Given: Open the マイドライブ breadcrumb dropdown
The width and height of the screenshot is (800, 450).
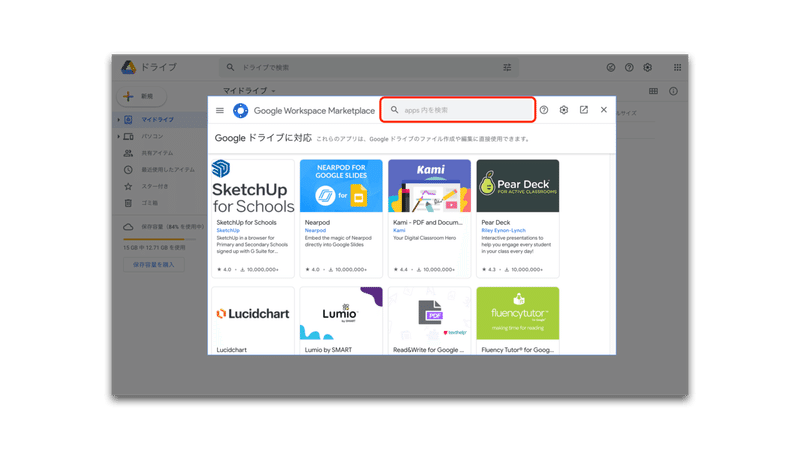Looking at the screenshot, I should (249, 91).
